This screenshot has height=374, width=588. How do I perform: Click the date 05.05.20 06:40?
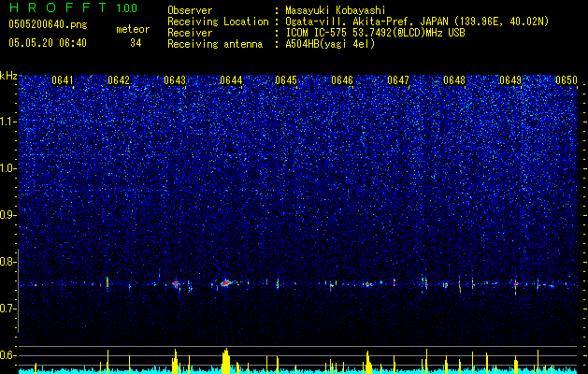click(48, 43)
